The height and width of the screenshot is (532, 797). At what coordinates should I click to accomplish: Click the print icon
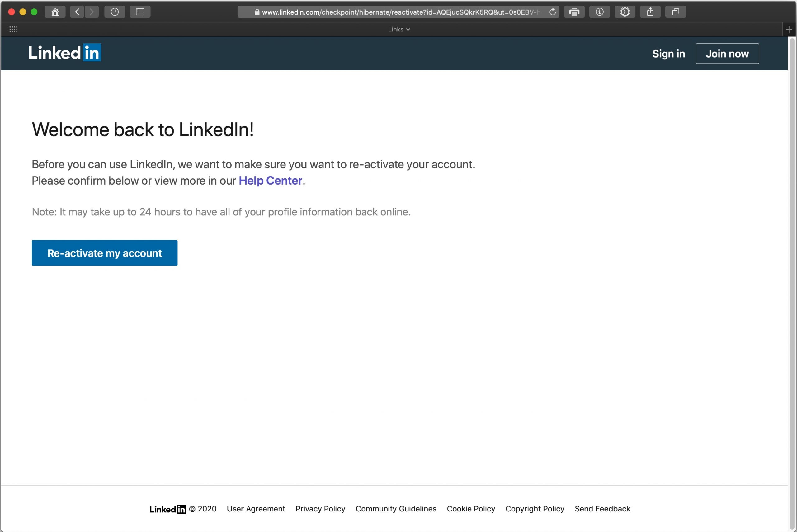(574, 12)
